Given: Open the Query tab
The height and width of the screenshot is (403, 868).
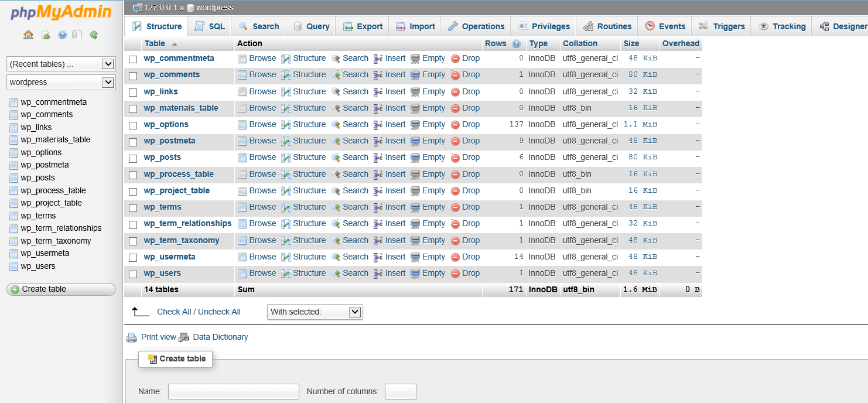Looking at the screenshot, I should click(x=311, y=26).
